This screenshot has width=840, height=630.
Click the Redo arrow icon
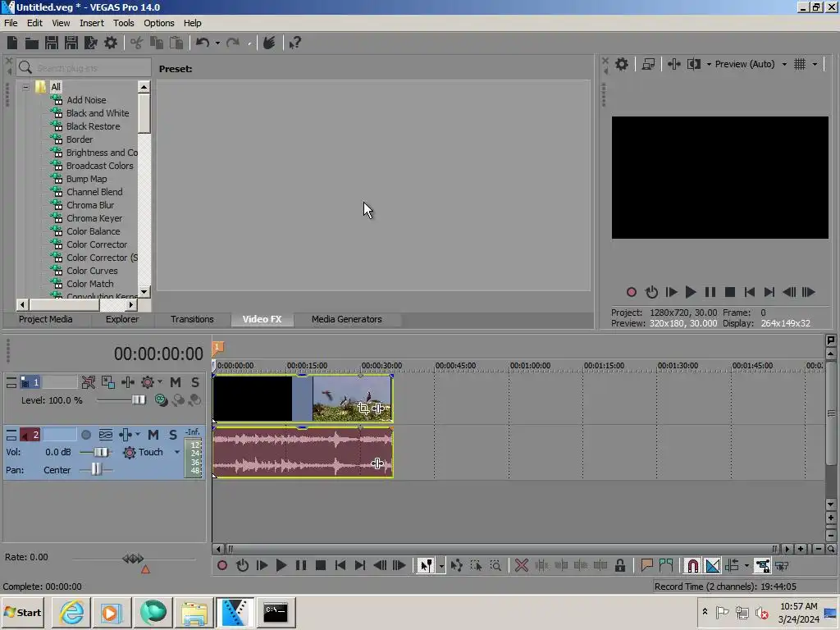tap(232, 43)
